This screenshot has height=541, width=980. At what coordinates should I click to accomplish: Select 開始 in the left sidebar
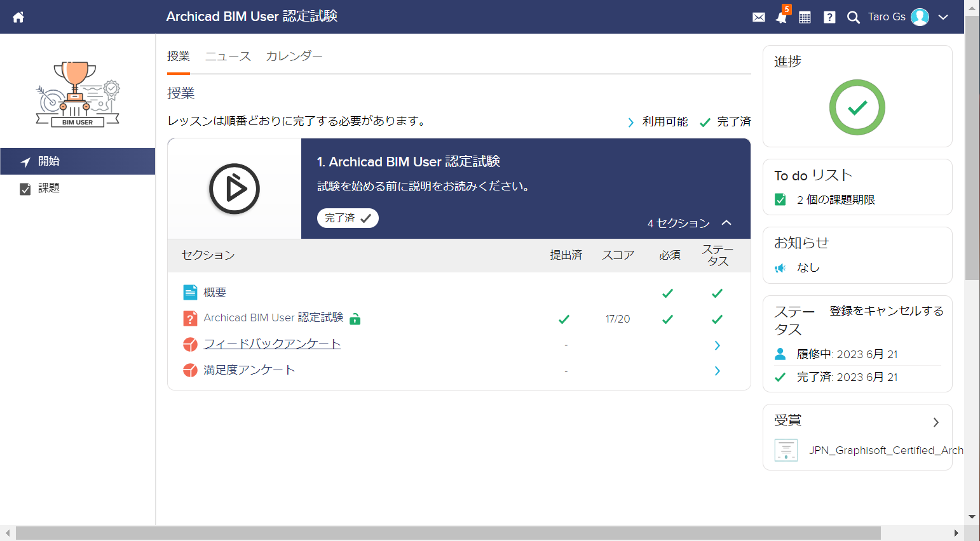(x=78, y=161)
